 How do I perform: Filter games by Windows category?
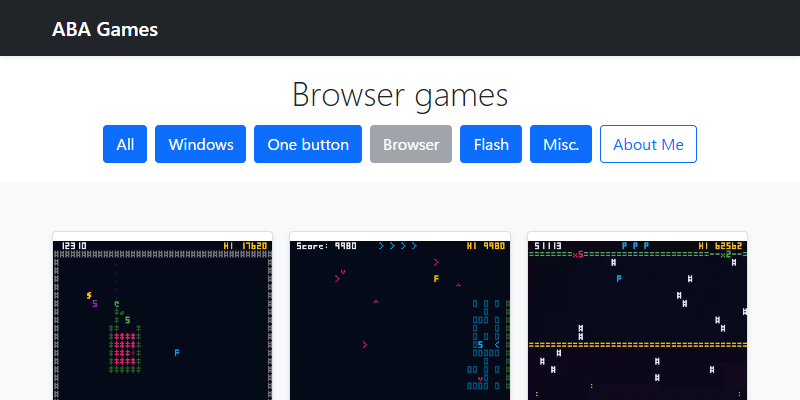201,144
